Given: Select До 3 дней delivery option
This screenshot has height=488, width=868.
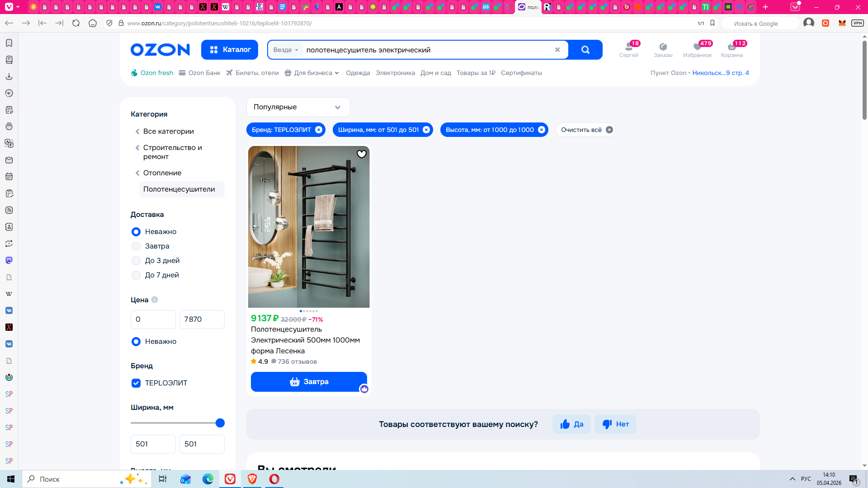Looking at the screenshot, I should click(136, 261).
